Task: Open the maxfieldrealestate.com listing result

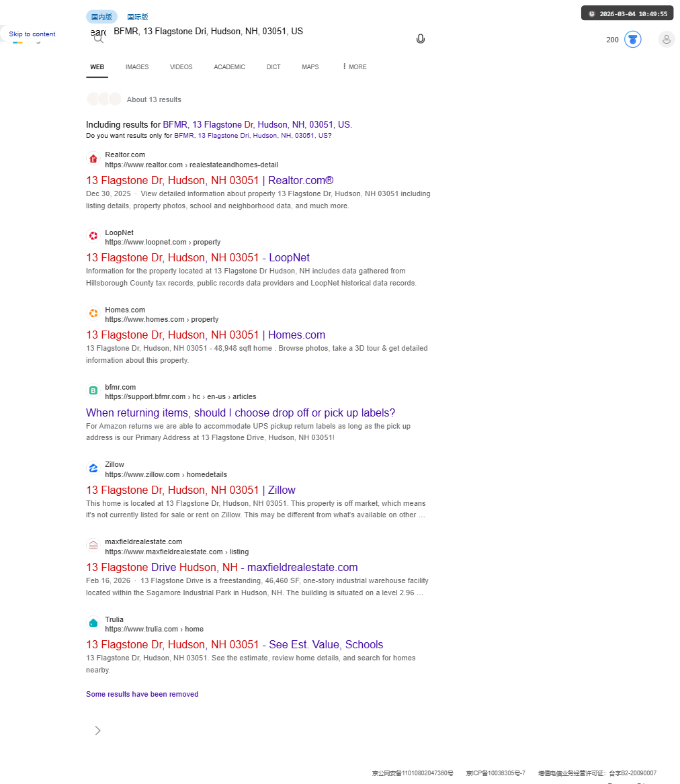Action: 222,568
